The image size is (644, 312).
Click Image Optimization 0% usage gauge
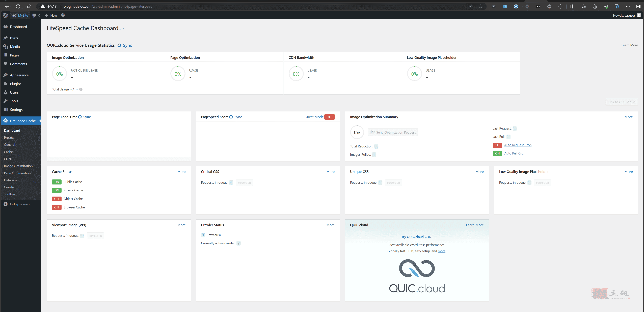point(60,74)
